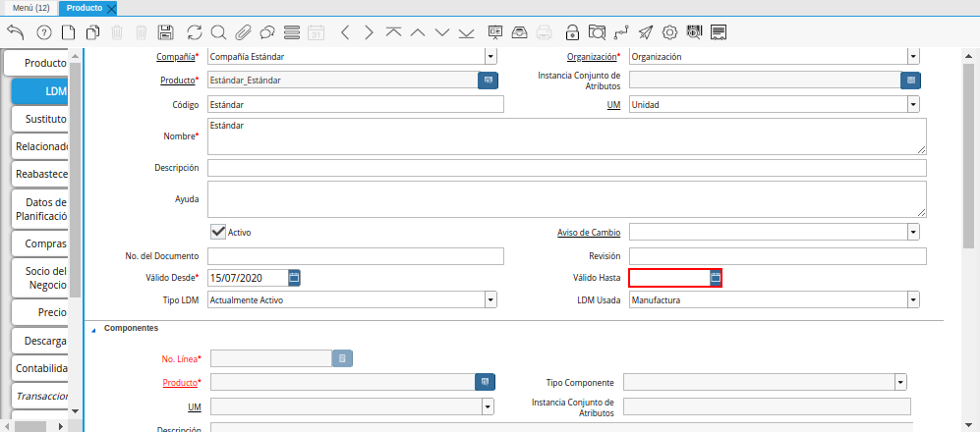
Task: Click the UM field label link
Action: 613,104
